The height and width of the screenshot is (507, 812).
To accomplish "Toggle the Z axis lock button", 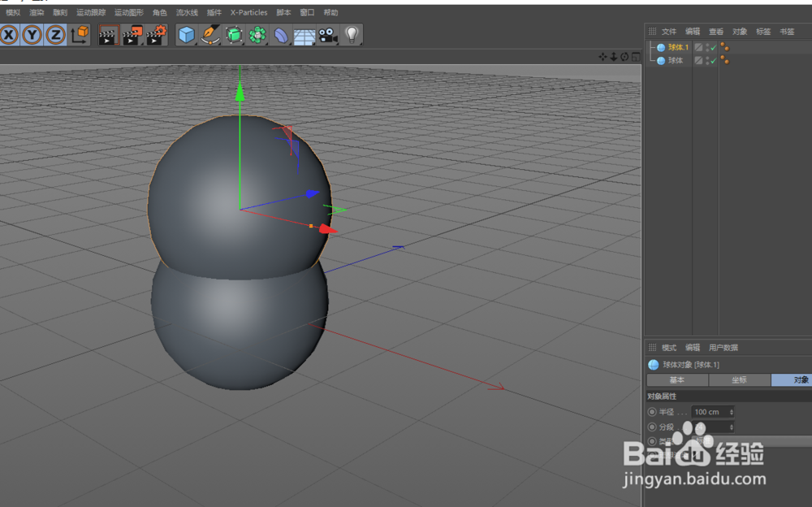I will click(55, 35).
